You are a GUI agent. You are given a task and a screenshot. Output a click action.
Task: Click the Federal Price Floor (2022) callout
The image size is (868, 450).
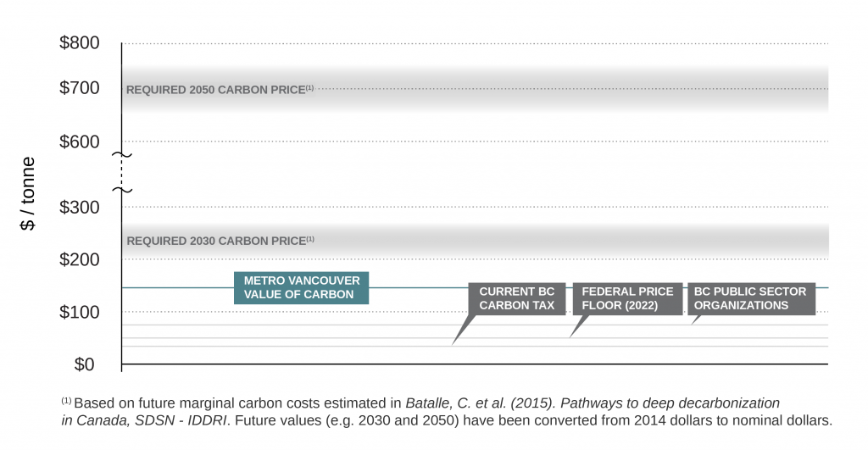click(627, 299)
